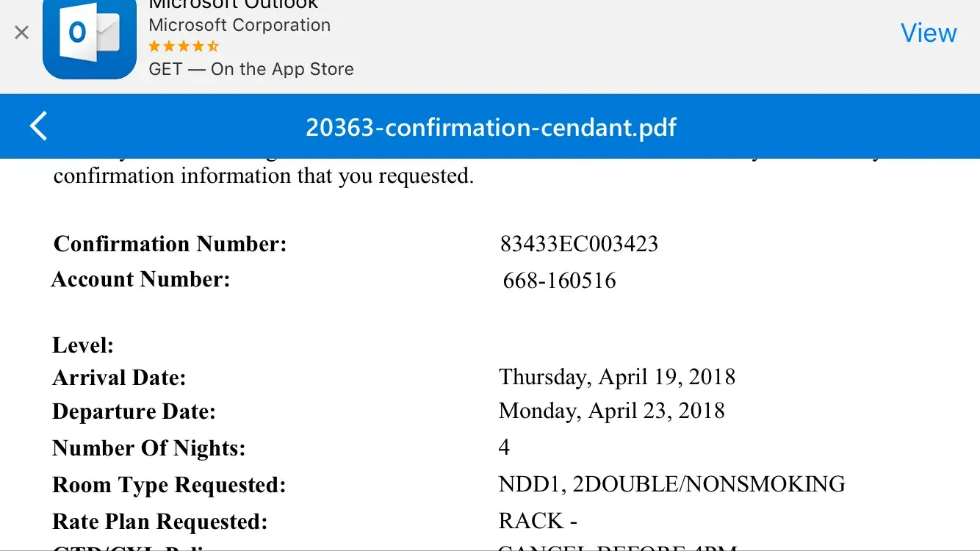
Task: Tap the Microsoft Outlook app icon
Action: 90,37
